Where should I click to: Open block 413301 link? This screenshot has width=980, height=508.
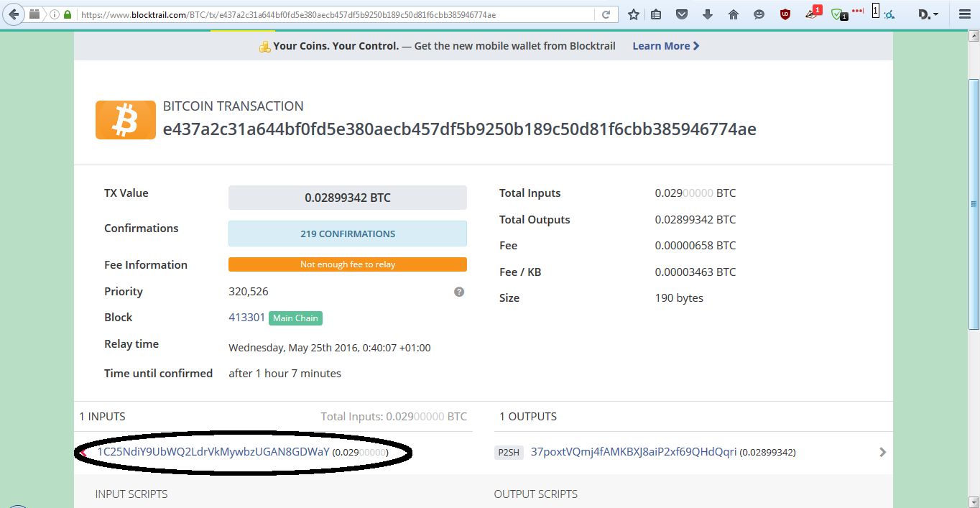pyautogui.click(x=246, y=318)
